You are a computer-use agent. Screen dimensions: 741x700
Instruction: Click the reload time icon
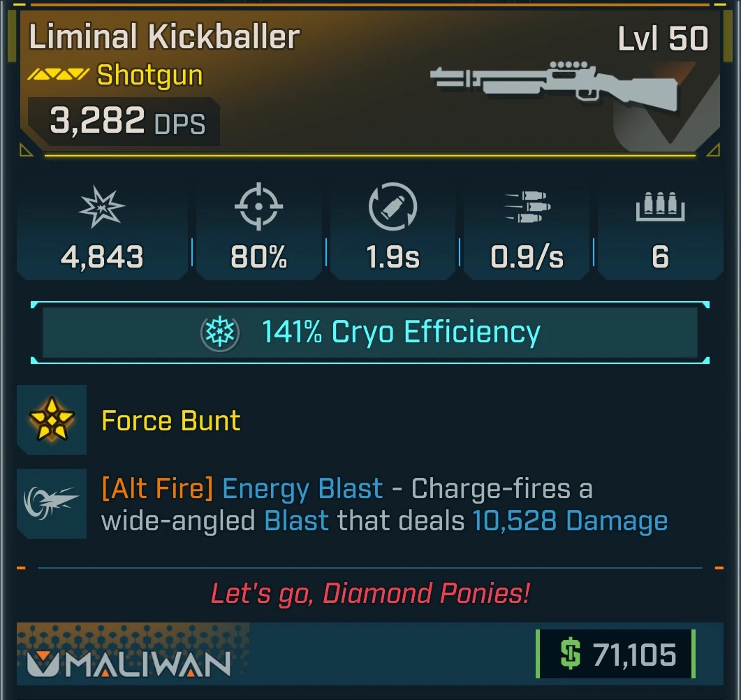click(392, 206)
